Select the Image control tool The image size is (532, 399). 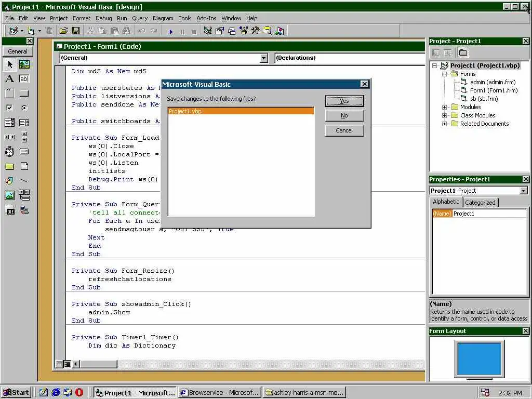tap(10, 195)
